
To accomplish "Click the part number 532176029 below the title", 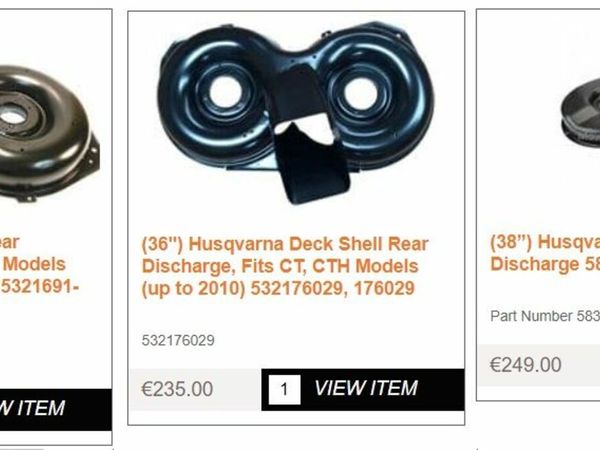I will coord(178,340).
